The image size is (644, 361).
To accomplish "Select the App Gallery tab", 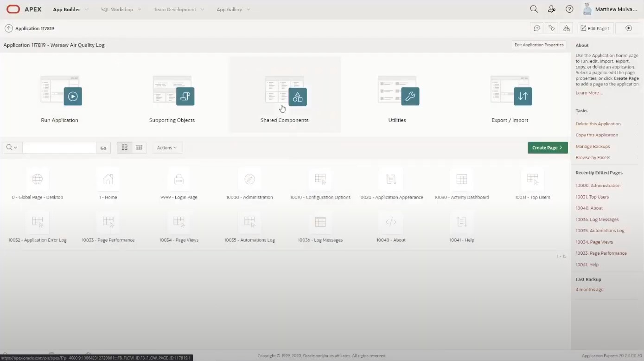I will point(230,9).
